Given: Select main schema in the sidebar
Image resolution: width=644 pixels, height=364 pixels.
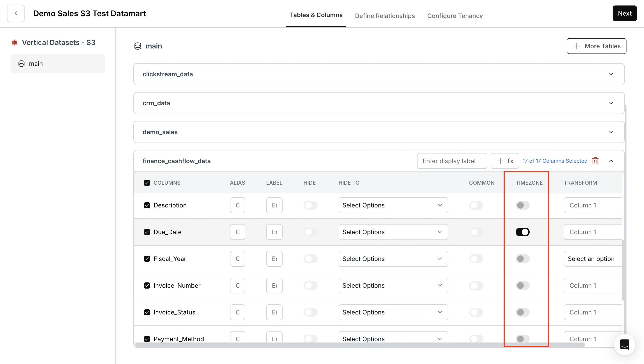Looking at the screenshot, I should coord(58,64).
